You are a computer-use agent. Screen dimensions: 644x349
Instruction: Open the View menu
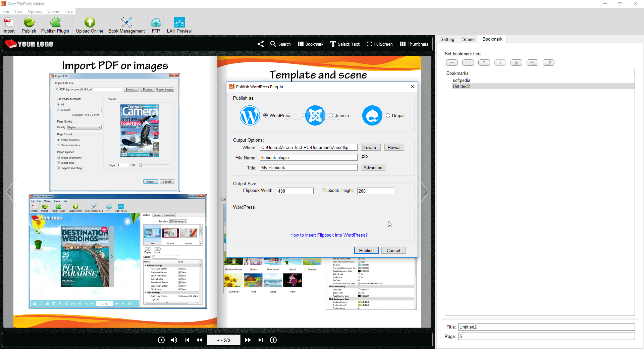coord(18,11)
